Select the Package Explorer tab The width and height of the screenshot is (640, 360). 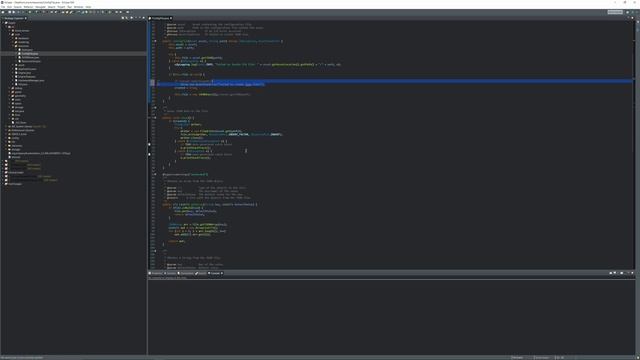click(14, 18)
